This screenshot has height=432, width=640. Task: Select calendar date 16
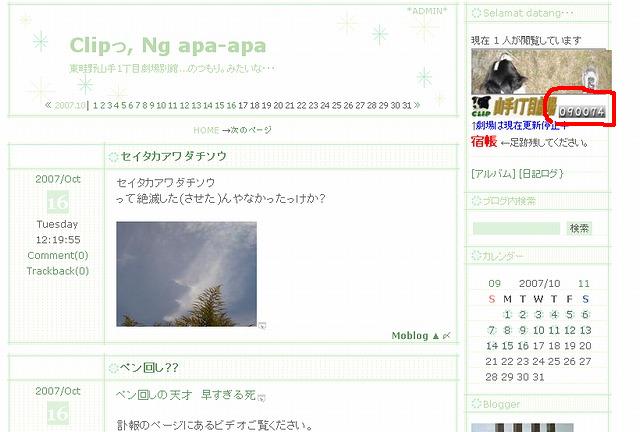pyautogui.click(x=523, y=346)
